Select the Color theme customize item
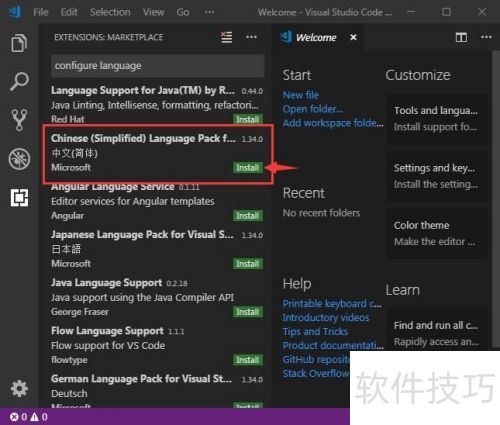 click(x=437, y=233)
